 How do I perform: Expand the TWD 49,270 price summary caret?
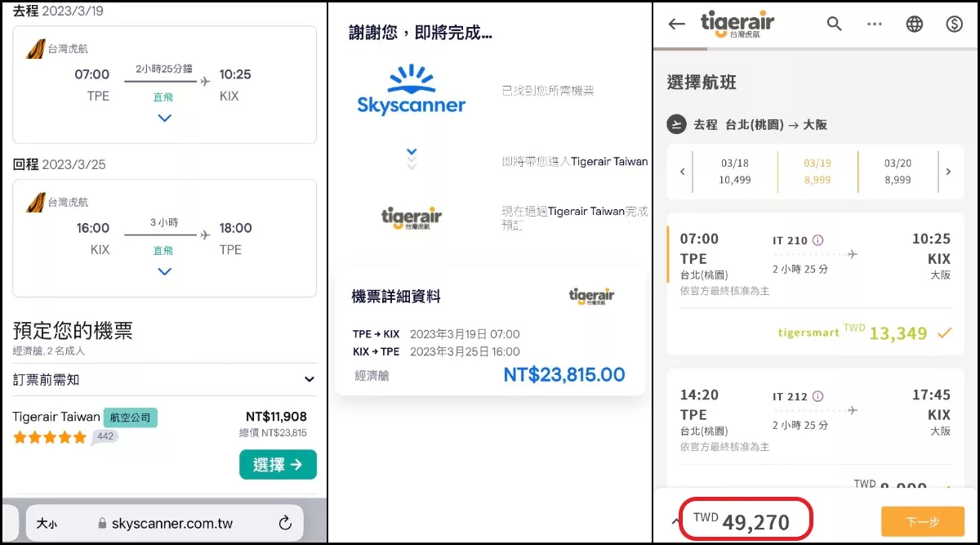674,520
